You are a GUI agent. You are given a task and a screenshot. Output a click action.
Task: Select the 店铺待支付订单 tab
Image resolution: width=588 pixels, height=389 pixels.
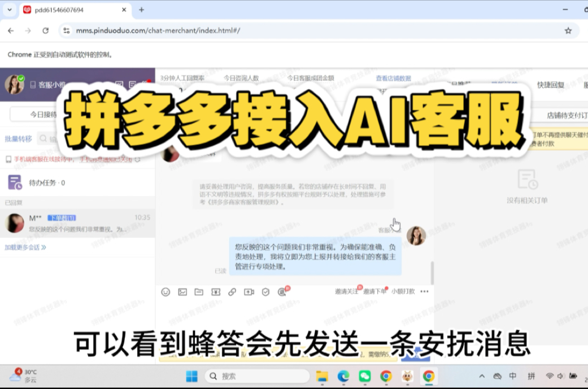[x=567, y=115]
